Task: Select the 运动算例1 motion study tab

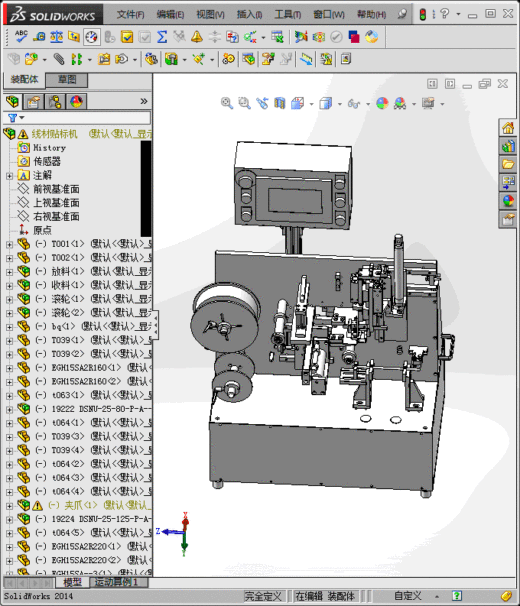Action: click(116, 582)
